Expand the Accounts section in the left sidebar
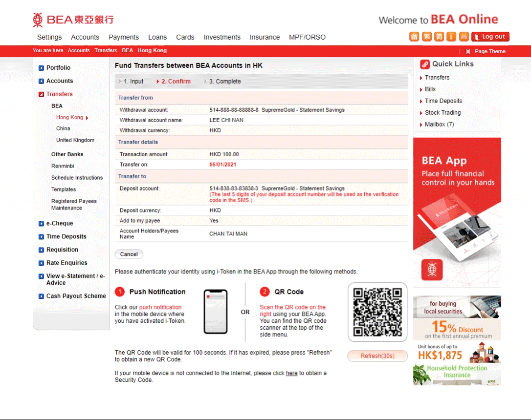Image resolution: width=531 pixels, height=420 pixels. pyautogui.click(x=41, y=81)
